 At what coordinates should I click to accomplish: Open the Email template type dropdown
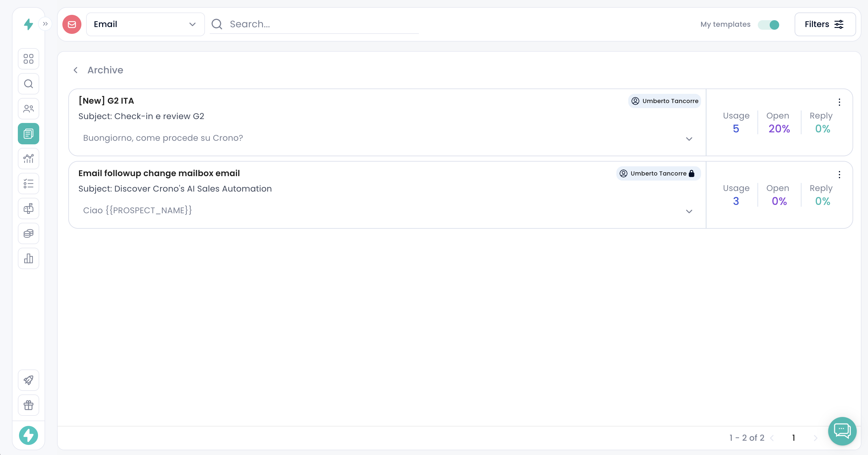tap(145, 24)
